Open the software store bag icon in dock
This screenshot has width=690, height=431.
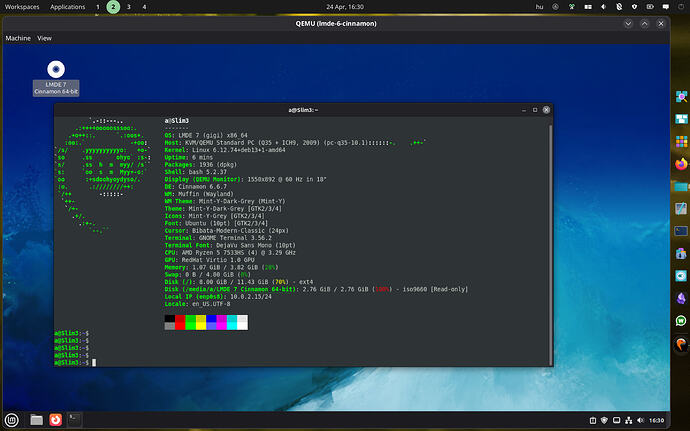[x=681, y=254]
